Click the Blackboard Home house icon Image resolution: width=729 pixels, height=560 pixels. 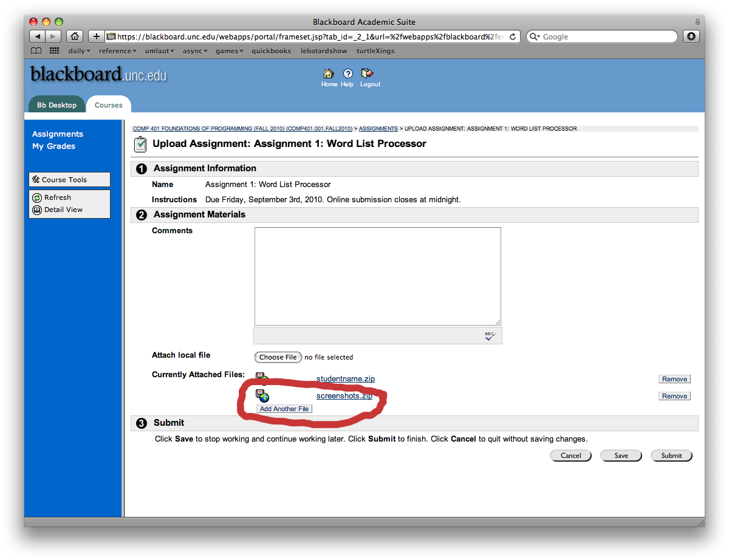pyautogui.click(x=329, y=73)
